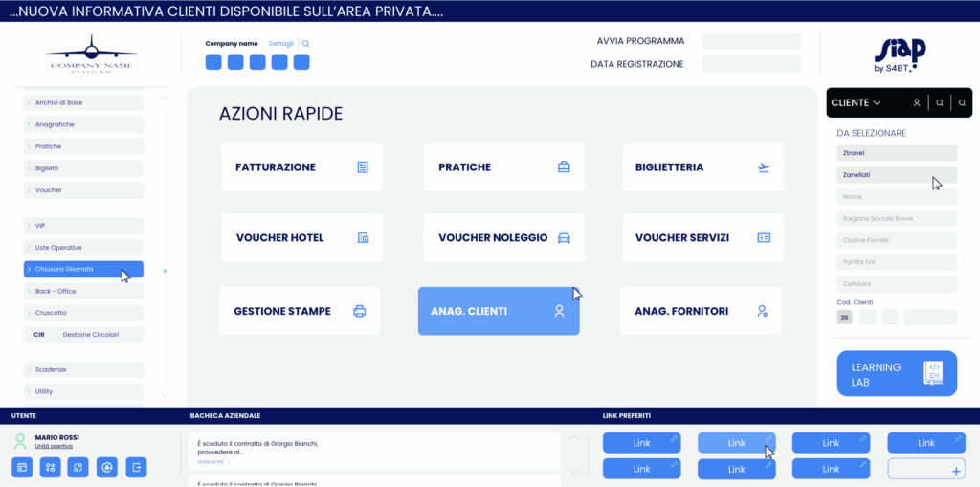
Task: Expand the Scadenze sidebar section
Action: (83, 369)
